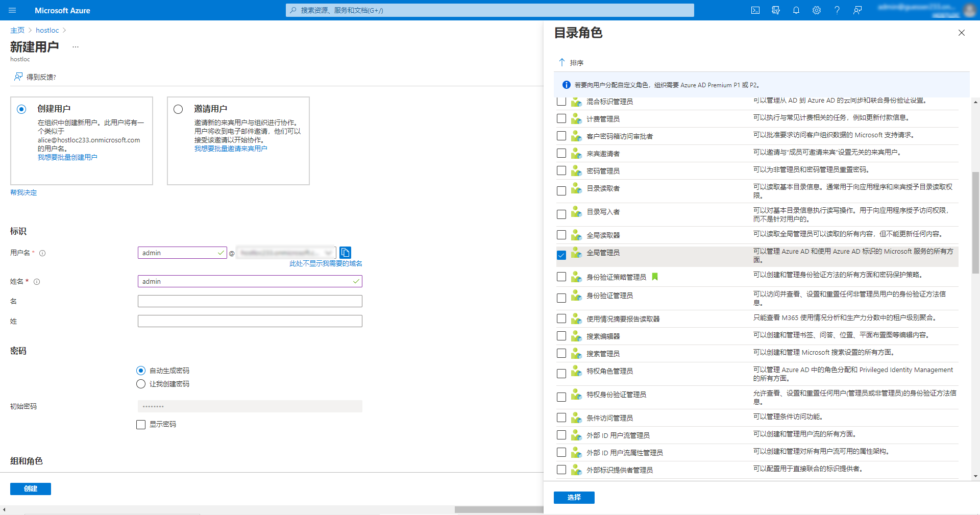Click the 名 first name input field

tap(250, 301)
